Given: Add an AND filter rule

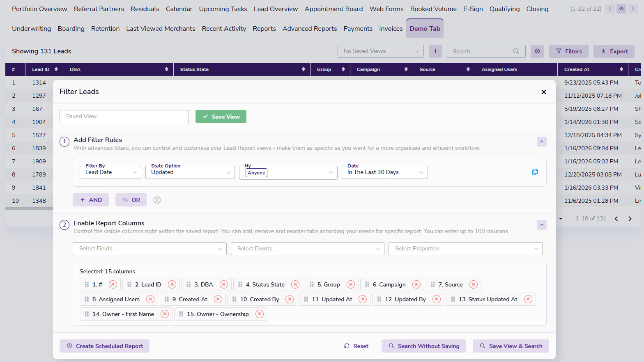Looking at the screenshot, I should (x=91, y=200).
